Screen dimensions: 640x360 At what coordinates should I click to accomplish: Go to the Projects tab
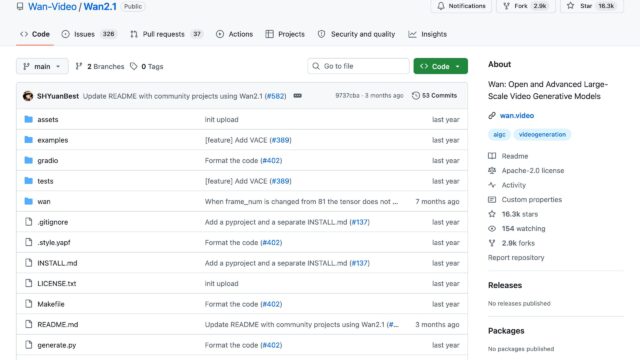[285, 34]
